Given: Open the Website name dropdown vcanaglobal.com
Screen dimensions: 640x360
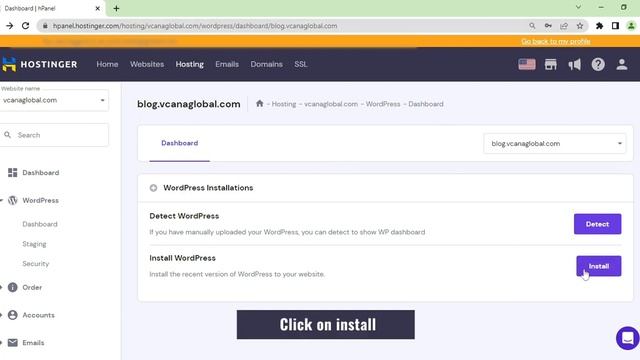Looking at the screenshot, I should coord(54,100).
